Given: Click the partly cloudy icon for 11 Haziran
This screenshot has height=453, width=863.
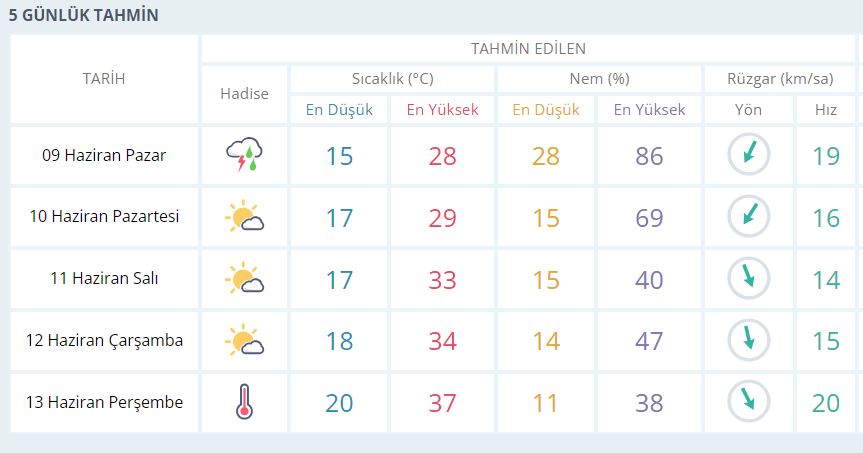Looking at the screenshot, I should click(244, 278).
